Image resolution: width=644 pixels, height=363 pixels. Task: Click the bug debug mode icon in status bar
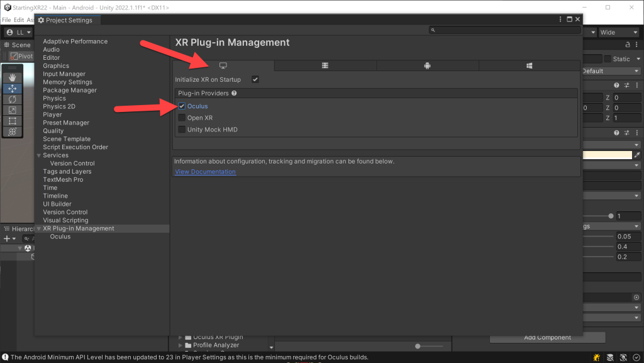pos(596,358)
